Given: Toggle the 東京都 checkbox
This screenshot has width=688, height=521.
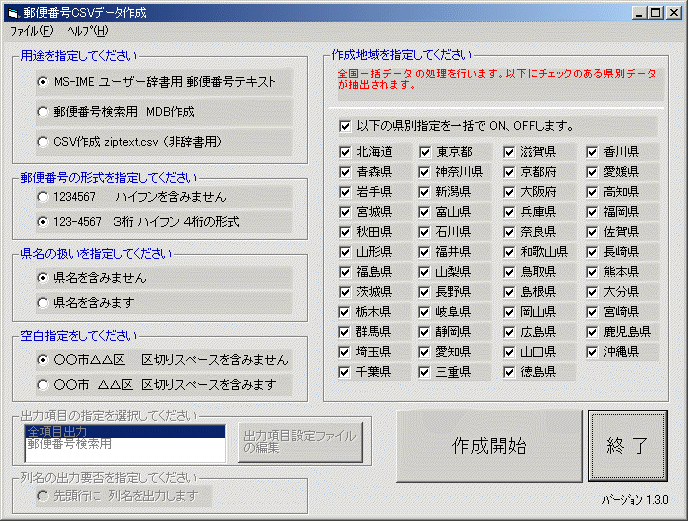Looking at the screenshot, I should click(x=426, y=152).
